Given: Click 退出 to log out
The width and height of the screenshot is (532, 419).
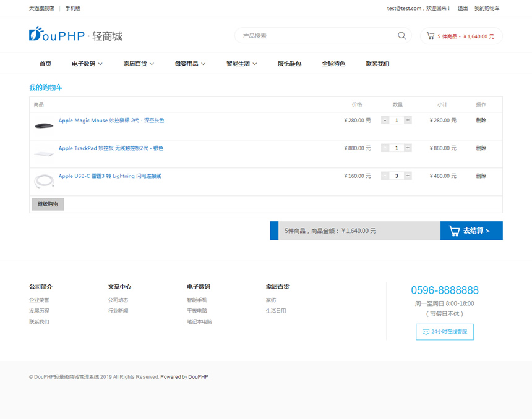Looking at the screenshot, I should 463,8.
